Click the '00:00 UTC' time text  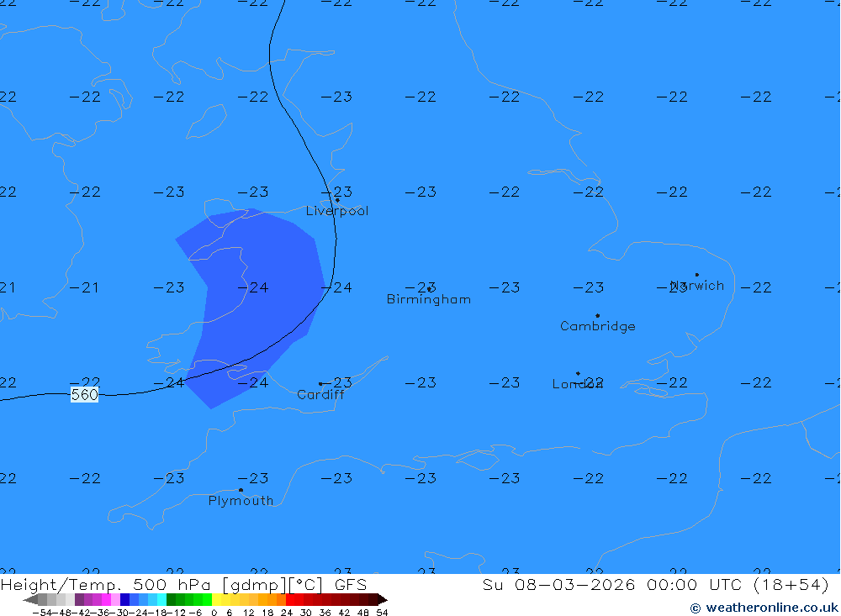(694, 585)
